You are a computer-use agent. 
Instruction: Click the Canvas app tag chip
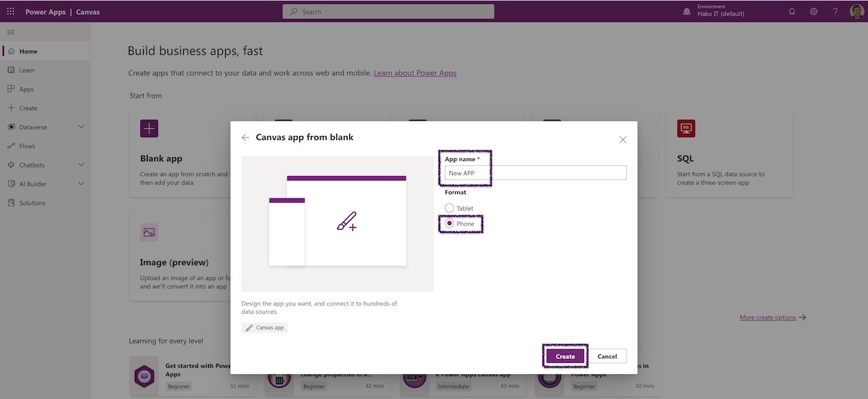coord(265,327)
